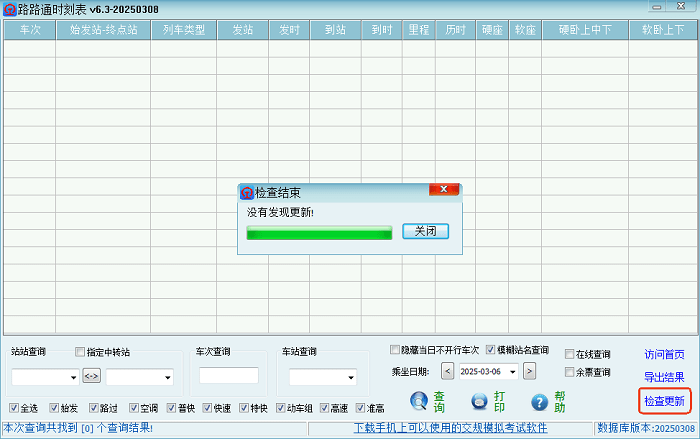Open the arrival station dropdown
Viewport: 700px width, 439px height.
(168, 377)
